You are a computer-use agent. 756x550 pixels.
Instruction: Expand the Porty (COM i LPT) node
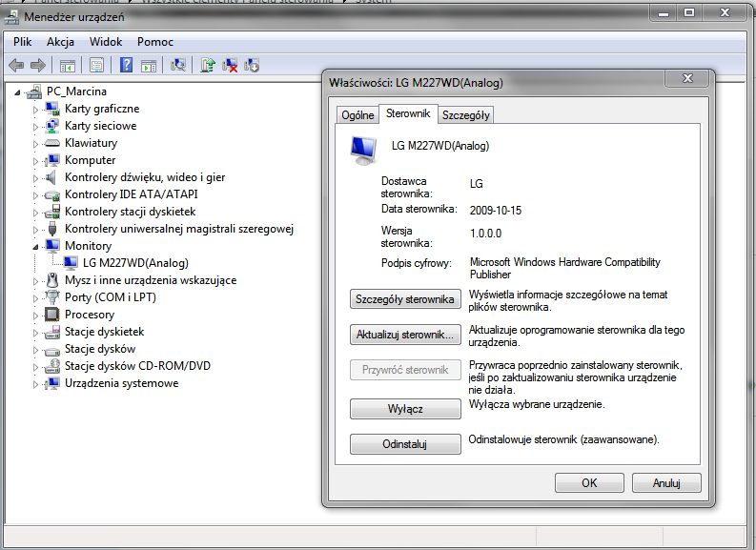click(35, 298)
